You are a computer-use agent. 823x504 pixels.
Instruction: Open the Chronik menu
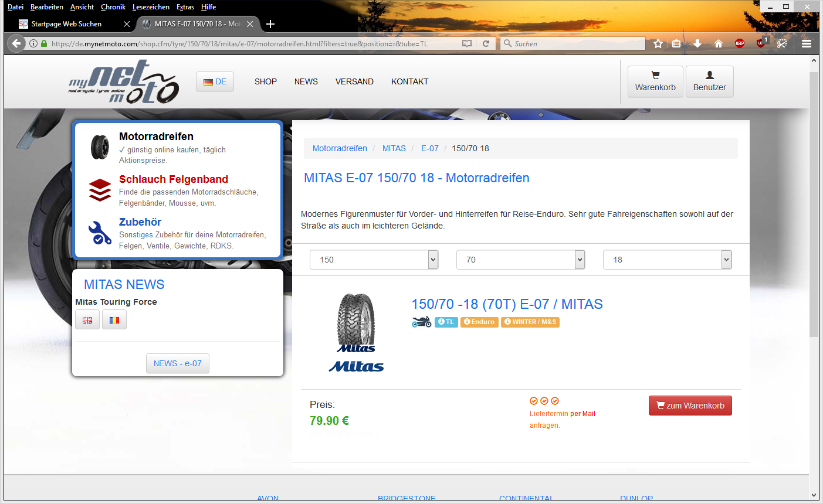click(113, 7)
